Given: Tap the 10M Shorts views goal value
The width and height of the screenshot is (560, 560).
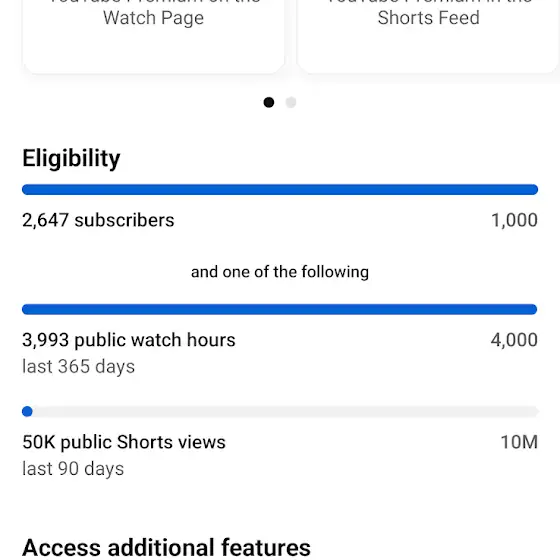Looking at the screenshot, I should (519, 442).
